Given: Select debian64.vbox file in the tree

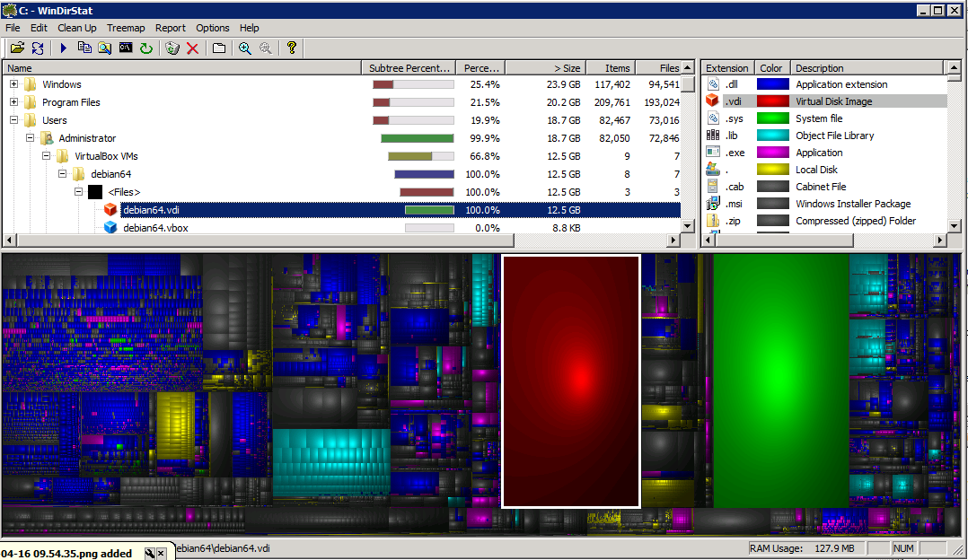Looking at the screenshot, I should tap(155, 228).
